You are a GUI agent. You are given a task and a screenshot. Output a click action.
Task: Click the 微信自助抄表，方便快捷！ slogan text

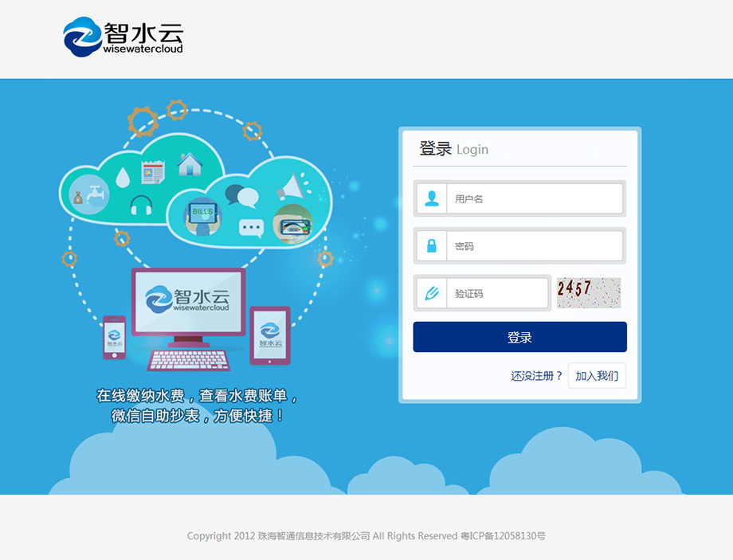pos(198,416)
